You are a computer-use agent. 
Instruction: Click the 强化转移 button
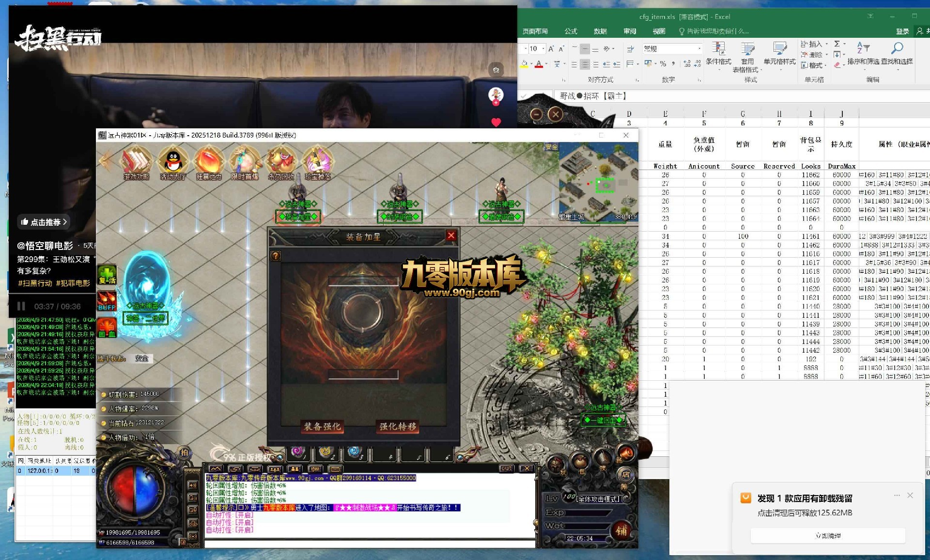point(398,426)
